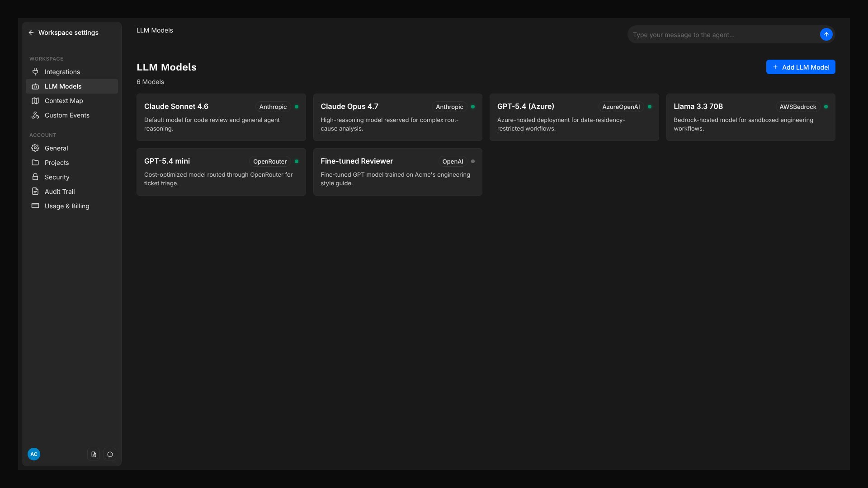Image resolution: width=868 pixels, height=488 pixels.
Task: Click the info icon at sidebar bottom
Action: (110, 454)
